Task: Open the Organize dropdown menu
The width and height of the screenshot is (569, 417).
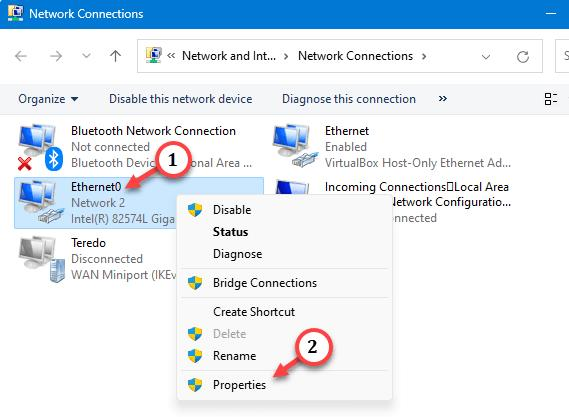Action: click(48, 99)
